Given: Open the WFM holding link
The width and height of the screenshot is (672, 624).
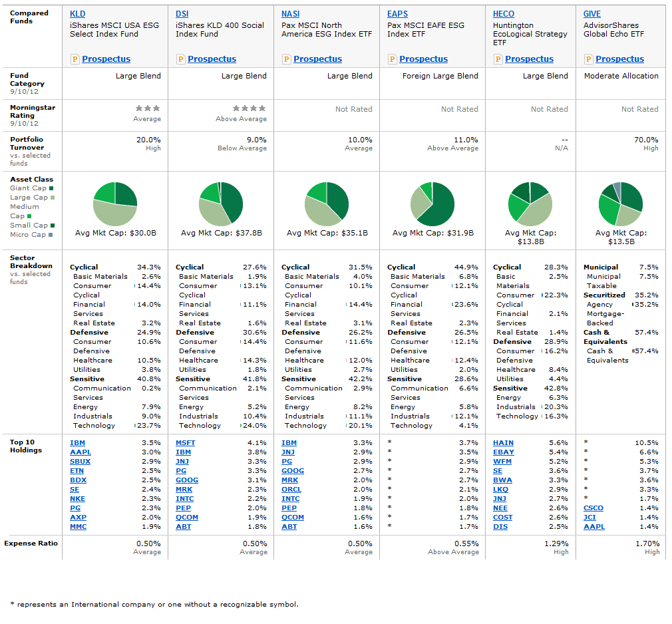Looking at the screenshot, I should coord(502,462).
